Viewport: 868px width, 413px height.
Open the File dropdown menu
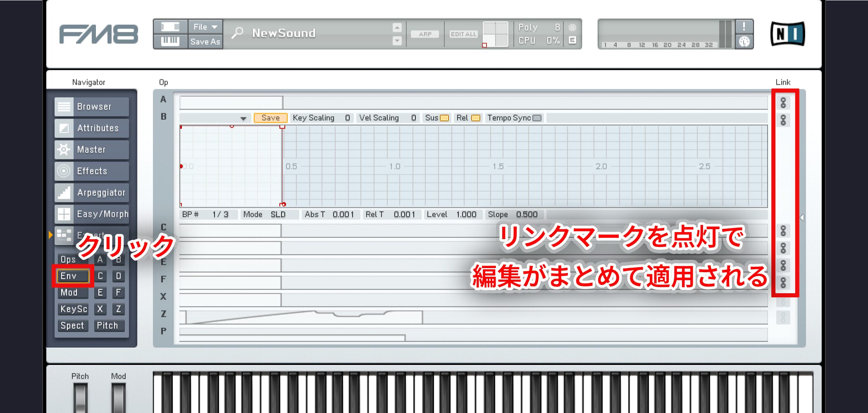205,27
